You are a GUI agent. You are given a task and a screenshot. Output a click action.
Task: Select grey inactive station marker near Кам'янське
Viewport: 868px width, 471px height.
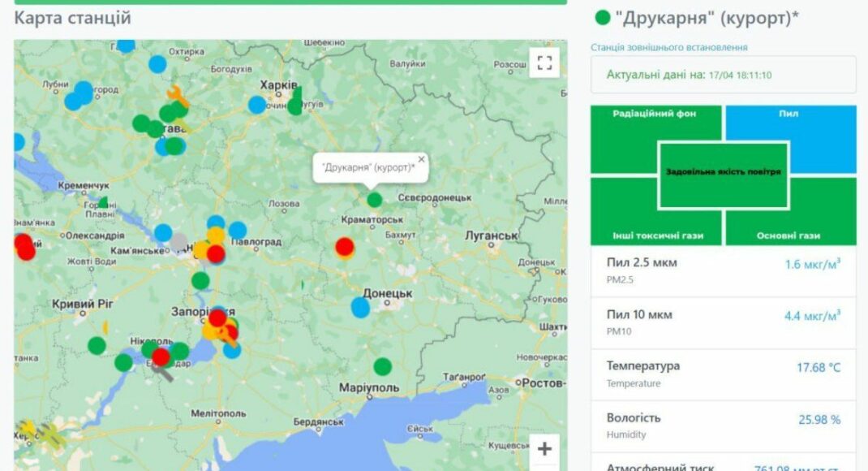click(178, 242)
